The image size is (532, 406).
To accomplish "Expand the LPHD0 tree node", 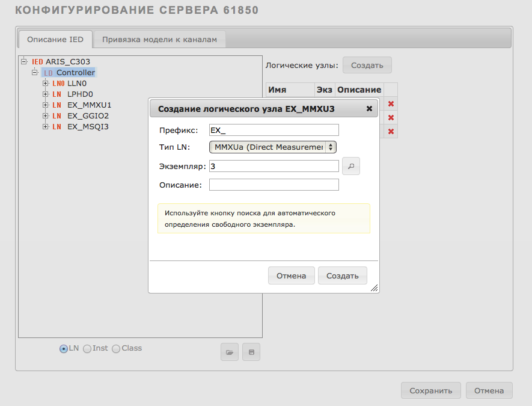I will pyautogui.click(x=46, y=94).
